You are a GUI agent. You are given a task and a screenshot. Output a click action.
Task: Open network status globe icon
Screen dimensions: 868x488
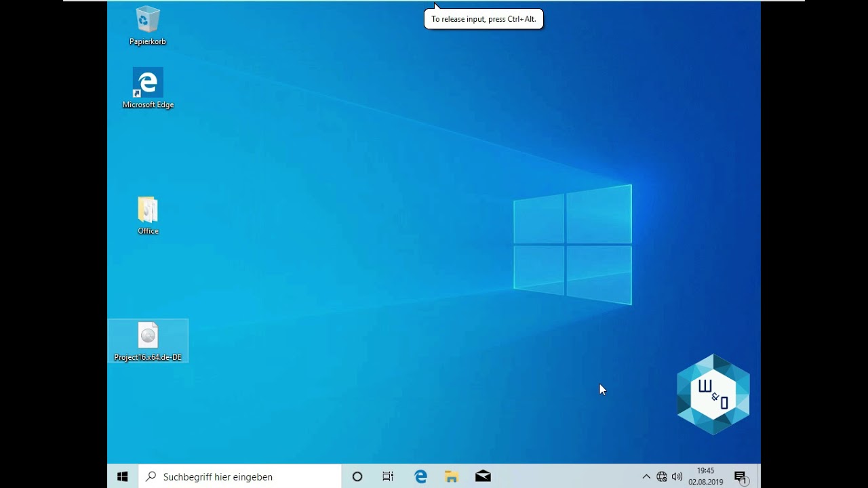pyautogui.click(x=662, y=476)
